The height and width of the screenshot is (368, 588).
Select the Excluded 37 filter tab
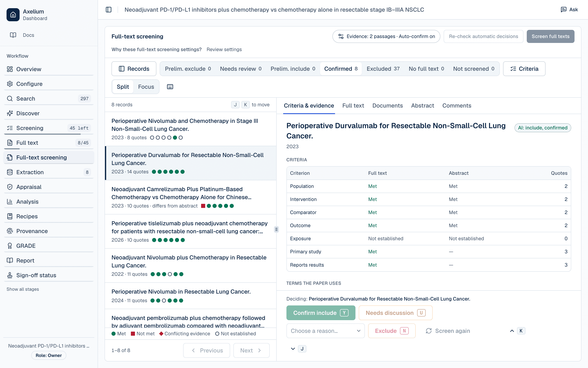[383, 69]
